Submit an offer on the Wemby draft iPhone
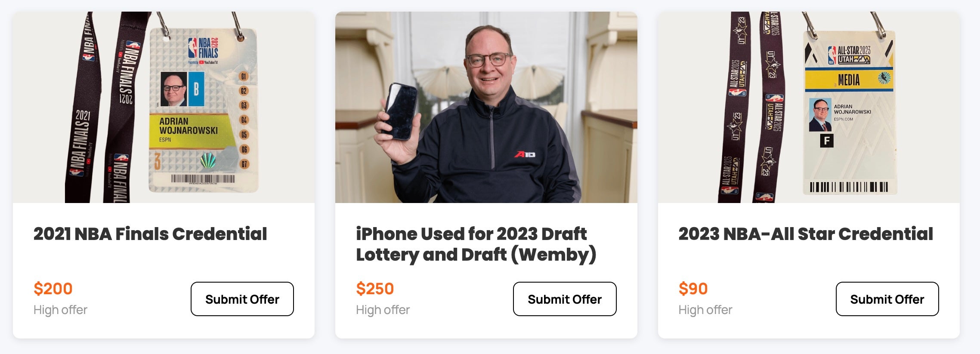Screen dimensions: 980x354 tap(565, 299)
